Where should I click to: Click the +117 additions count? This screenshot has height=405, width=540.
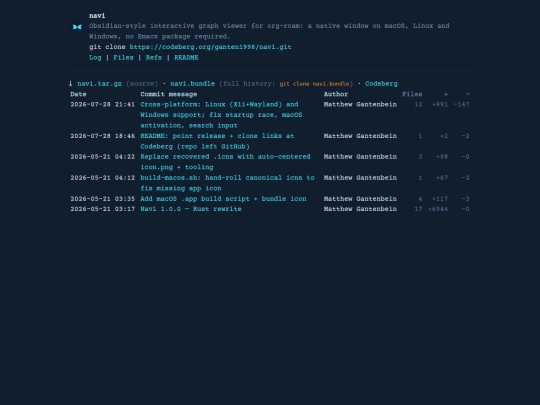440,199
